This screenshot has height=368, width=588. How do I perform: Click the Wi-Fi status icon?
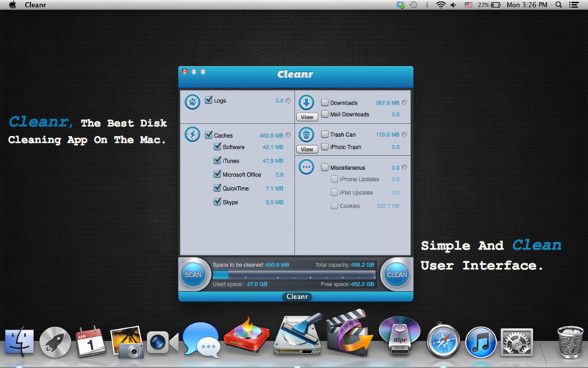tap(440, 5)
